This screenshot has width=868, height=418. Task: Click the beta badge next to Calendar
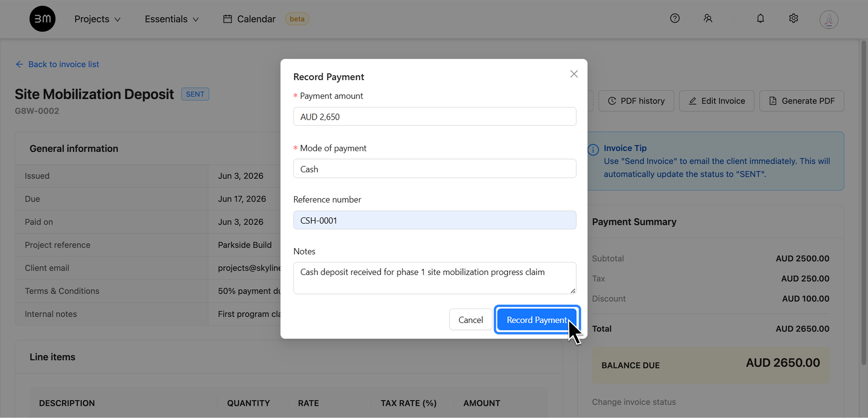click(x=297, y=19)
